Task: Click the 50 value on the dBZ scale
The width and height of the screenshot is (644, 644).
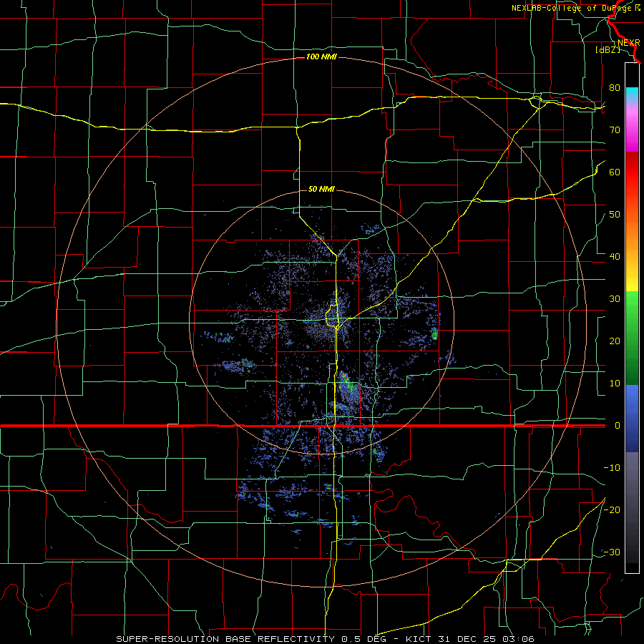Action: pos(615,215)
